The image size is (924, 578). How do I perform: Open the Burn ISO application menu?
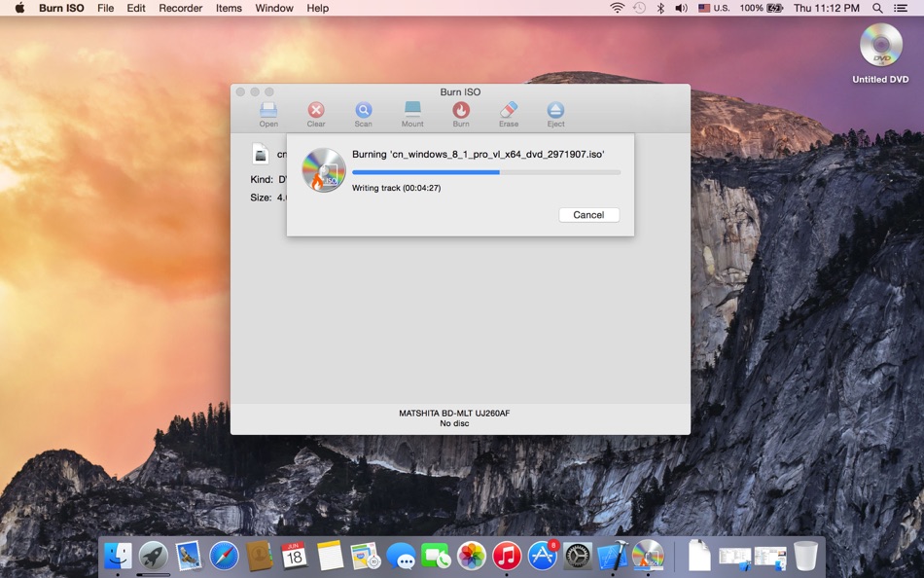[61, 8]
